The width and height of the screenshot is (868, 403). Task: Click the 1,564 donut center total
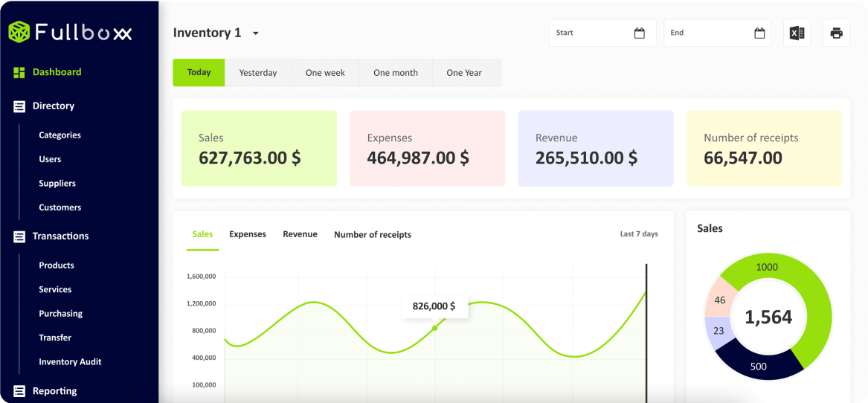pos(768,317)
